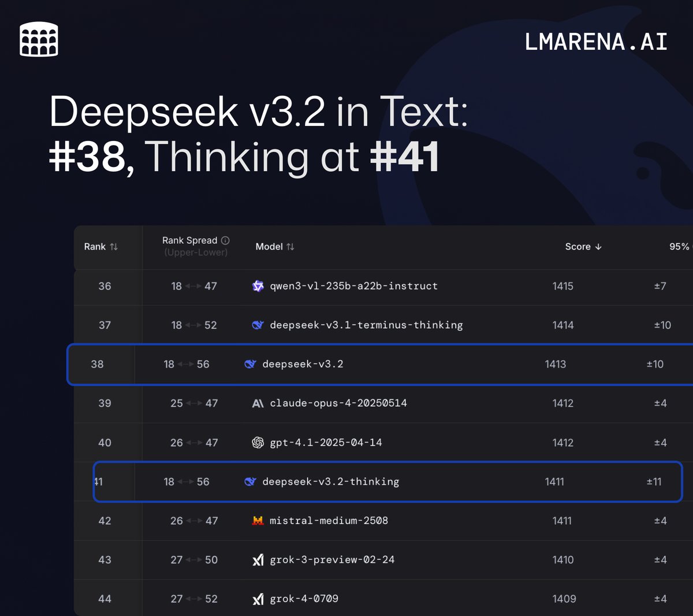Image resolution: width=693 pixels, height=616 pixels.
Task: Open grok-3-preview-02-24 model name
Action: (332, 560)
